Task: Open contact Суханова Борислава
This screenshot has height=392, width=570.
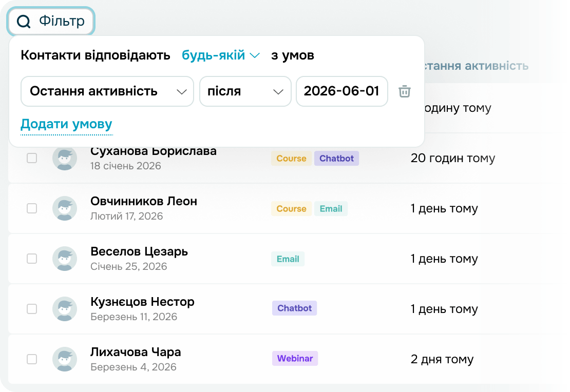Action: pyautogui.click(x=154, y=151)
